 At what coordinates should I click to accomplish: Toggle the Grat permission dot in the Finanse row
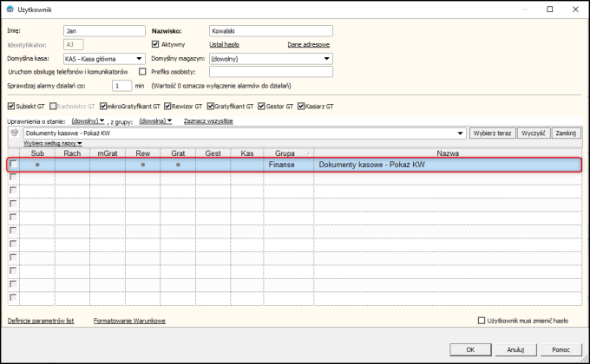(x=178, y=165)
